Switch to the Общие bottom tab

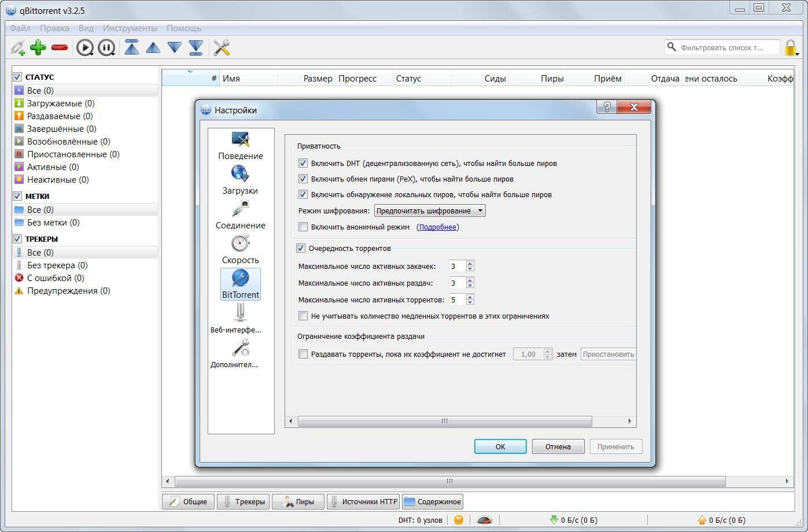(188, 501)
